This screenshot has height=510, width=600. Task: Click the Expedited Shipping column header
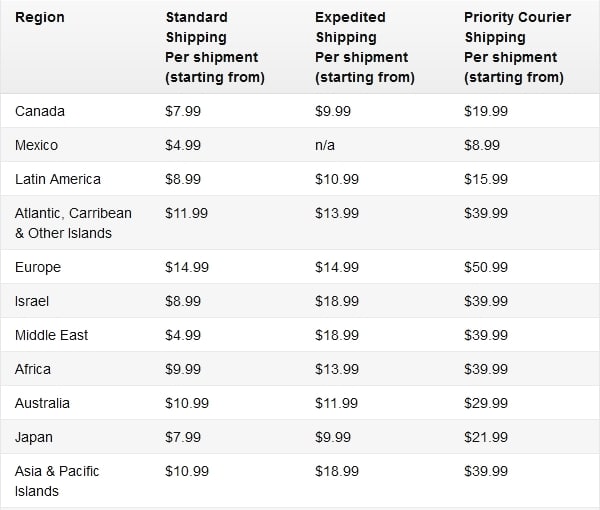click(364, 47)
